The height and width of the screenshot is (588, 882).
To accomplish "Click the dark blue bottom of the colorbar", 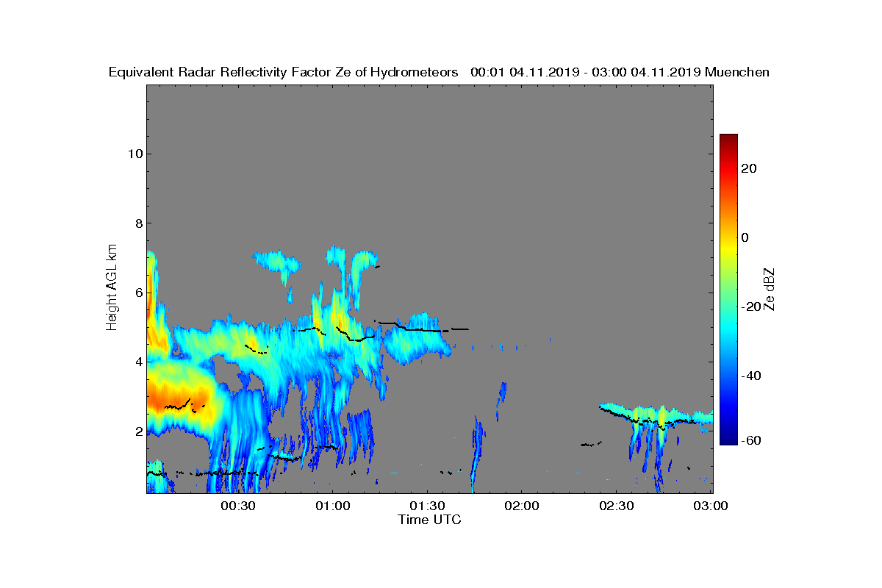I will 728,440.
